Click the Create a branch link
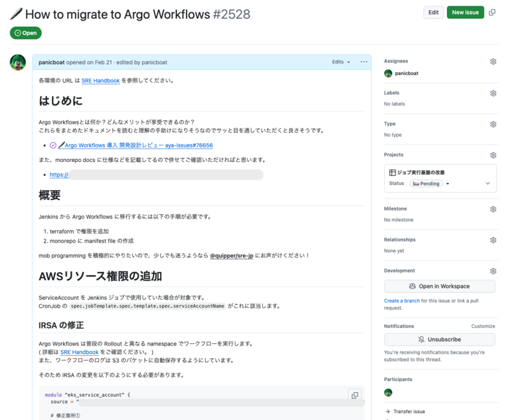This screenshot has width=508, height=420. pyautogui.click(x=402, y=301)
